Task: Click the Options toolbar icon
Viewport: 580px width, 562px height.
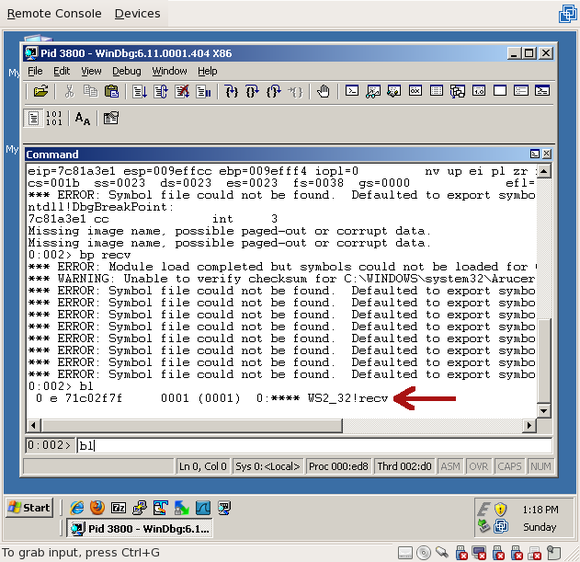Action: tap(111, 118)
